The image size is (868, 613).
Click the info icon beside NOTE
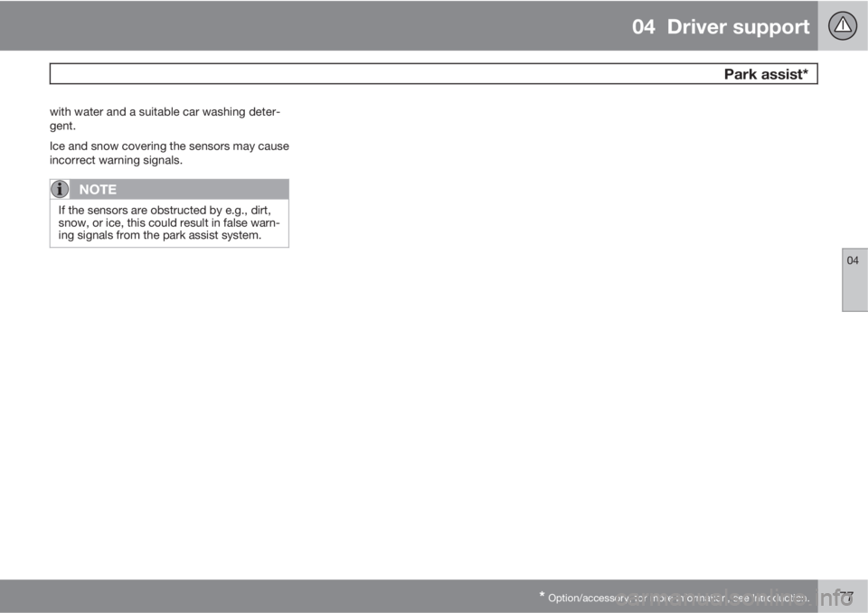tap(61, 189)
